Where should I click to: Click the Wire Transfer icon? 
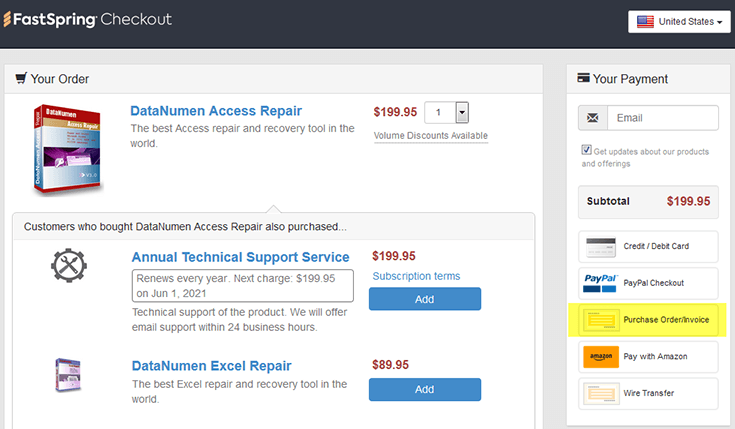tap(601, 393)
